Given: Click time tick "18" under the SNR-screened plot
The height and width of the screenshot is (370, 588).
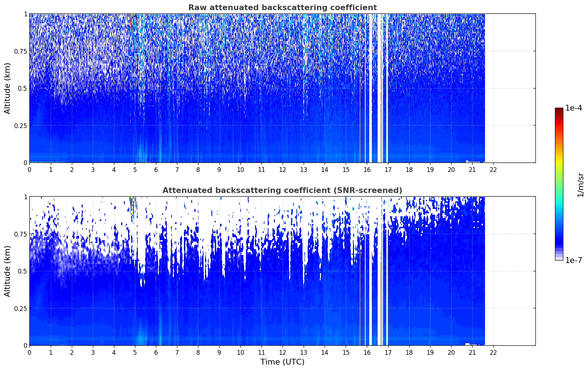Looking at the screenshot, I should pos(409,352).
